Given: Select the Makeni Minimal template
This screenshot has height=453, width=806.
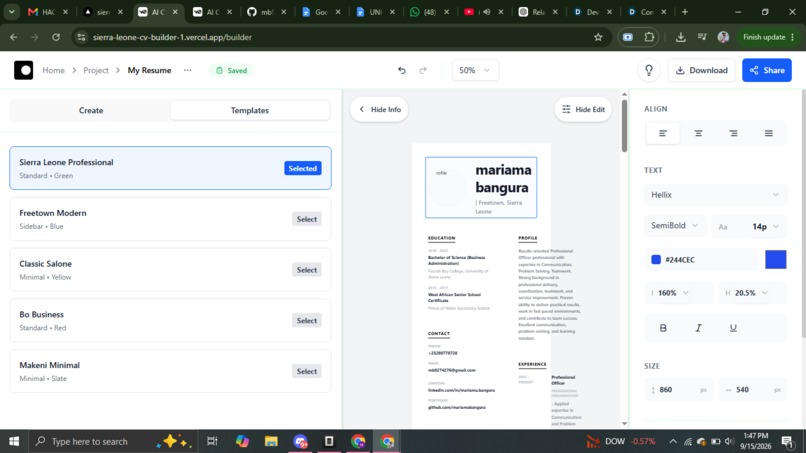Looking at the screenshot, I should pyautogui.click(x=306, y=371).
